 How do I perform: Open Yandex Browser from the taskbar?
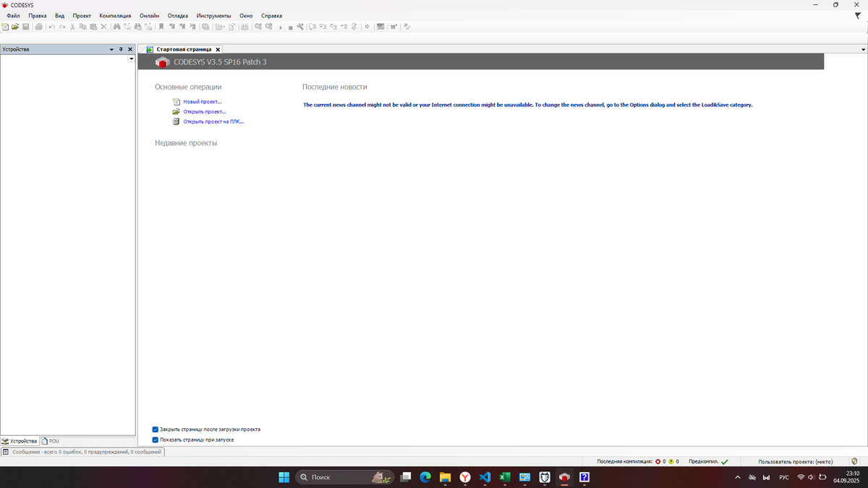click(465, 477)
